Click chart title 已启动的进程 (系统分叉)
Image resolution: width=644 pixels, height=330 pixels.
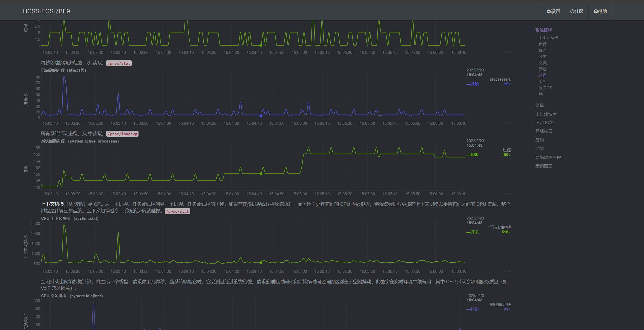pyautogui.click(x=63, y=70)
